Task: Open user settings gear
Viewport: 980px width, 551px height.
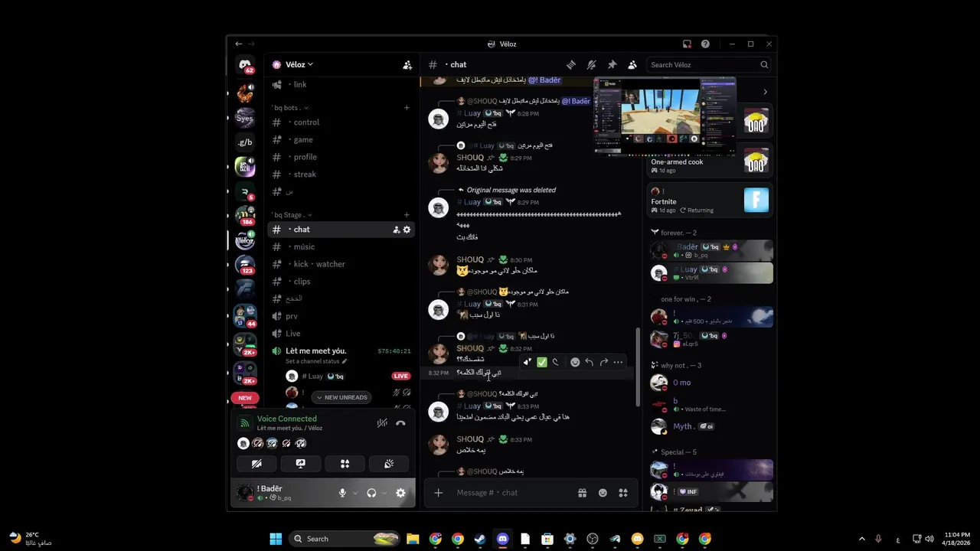Action: [400, 493]
